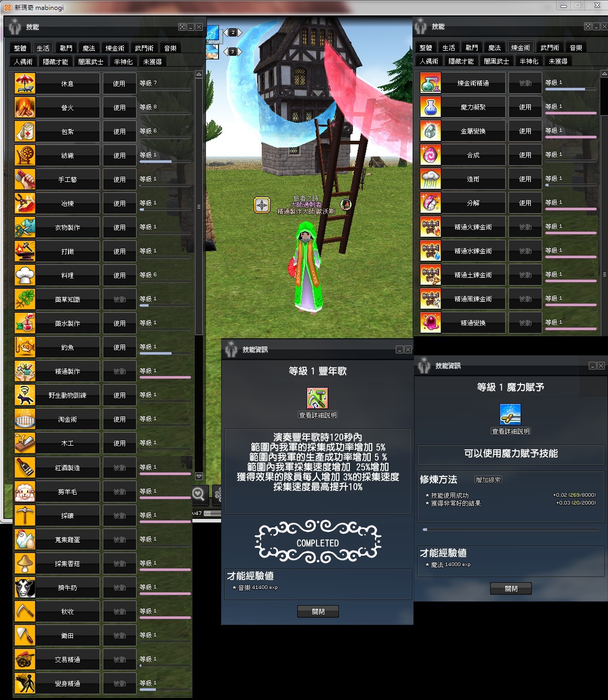Click the 冶煉 refining skill icon
This screenshot has height=700, width=608.
[25, 203]
